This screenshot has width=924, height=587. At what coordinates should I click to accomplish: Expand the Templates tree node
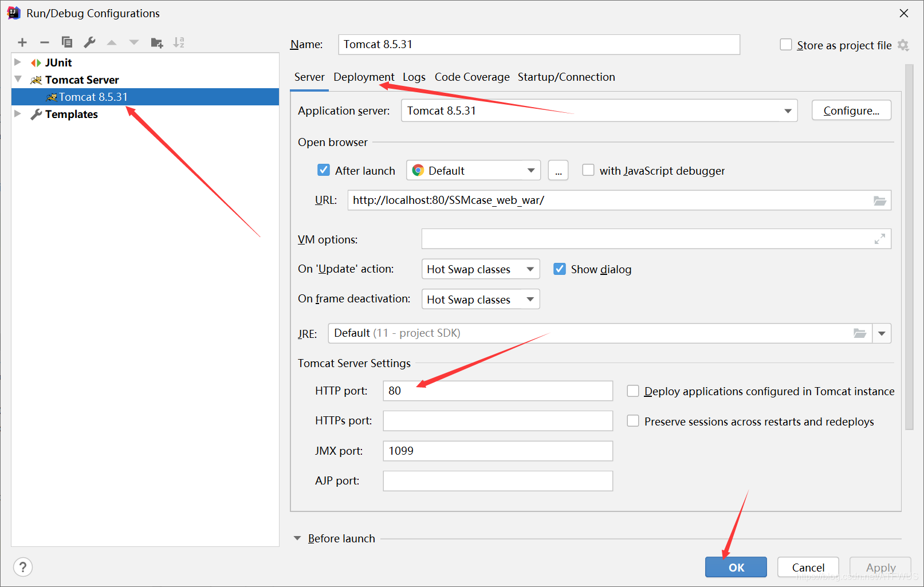[18, 113]
